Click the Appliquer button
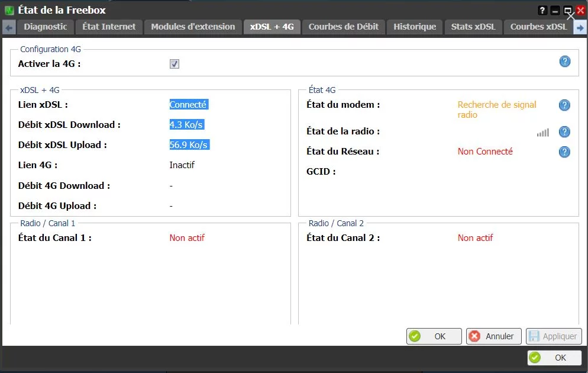The height and width of the screenshot is (373, 588). tap(554, 336)
